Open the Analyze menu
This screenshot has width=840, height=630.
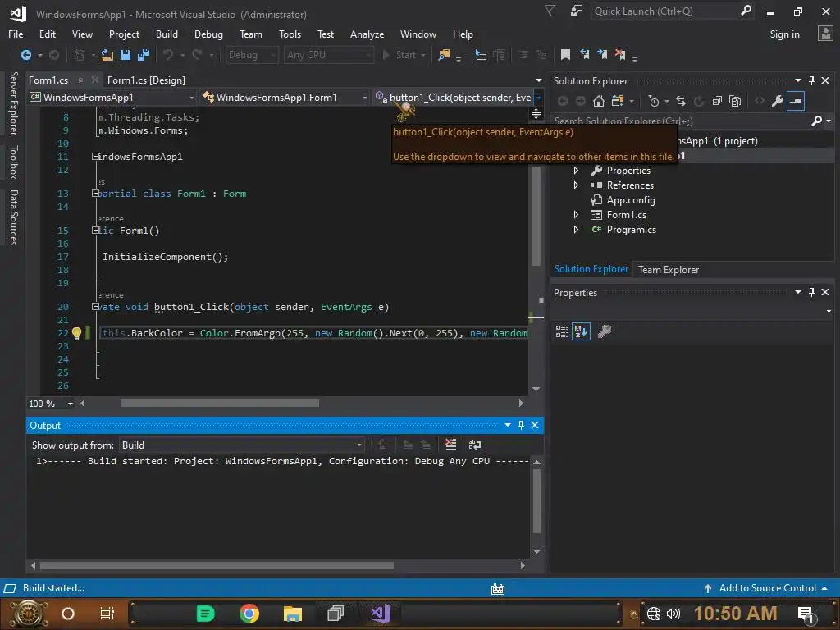tap(367, 34)
